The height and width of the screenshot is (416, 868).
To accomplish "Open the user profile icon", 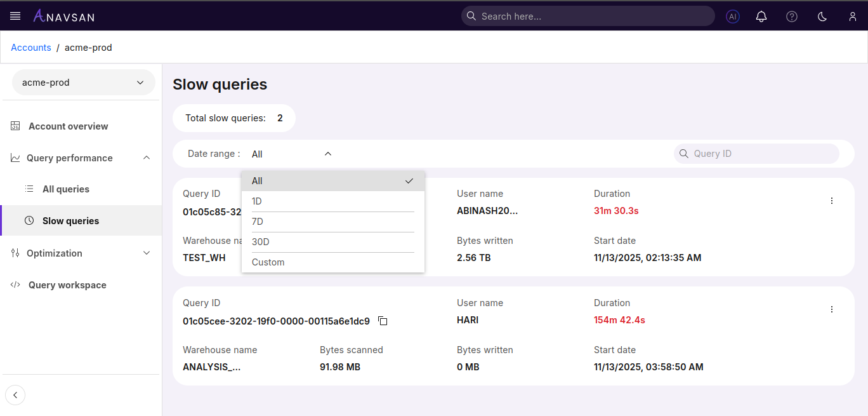I will point(853,17).
